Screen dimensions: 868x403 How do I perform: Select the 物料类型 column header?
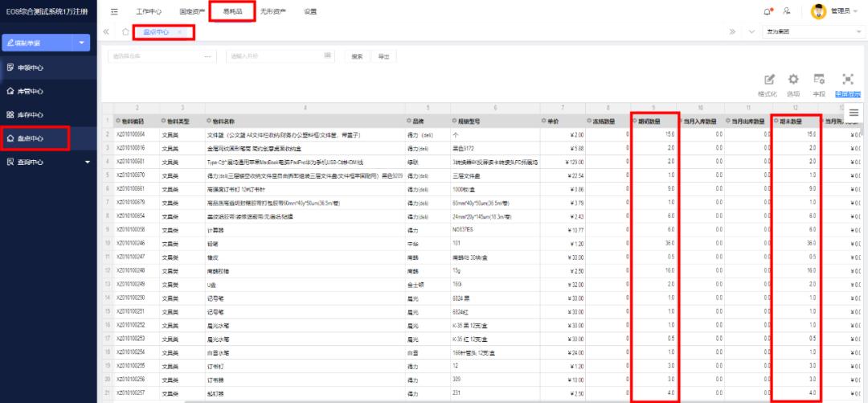182,121
